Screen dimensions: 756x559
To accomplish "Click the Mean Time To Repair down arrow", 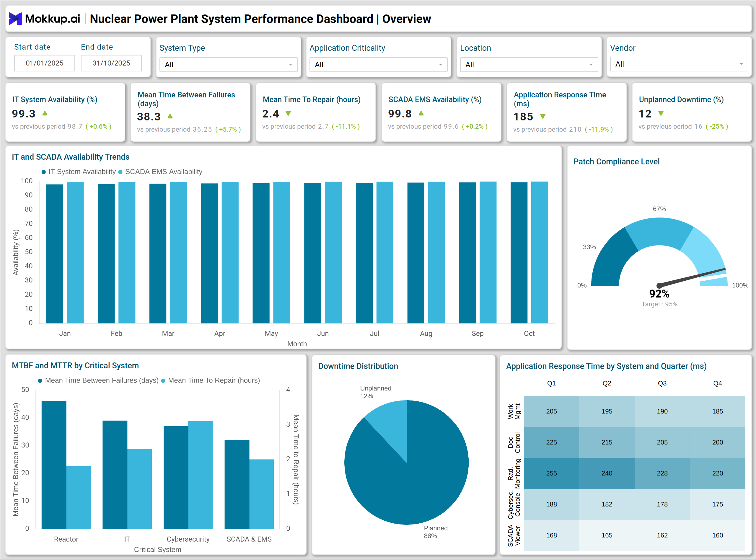I will click(288, 113).
